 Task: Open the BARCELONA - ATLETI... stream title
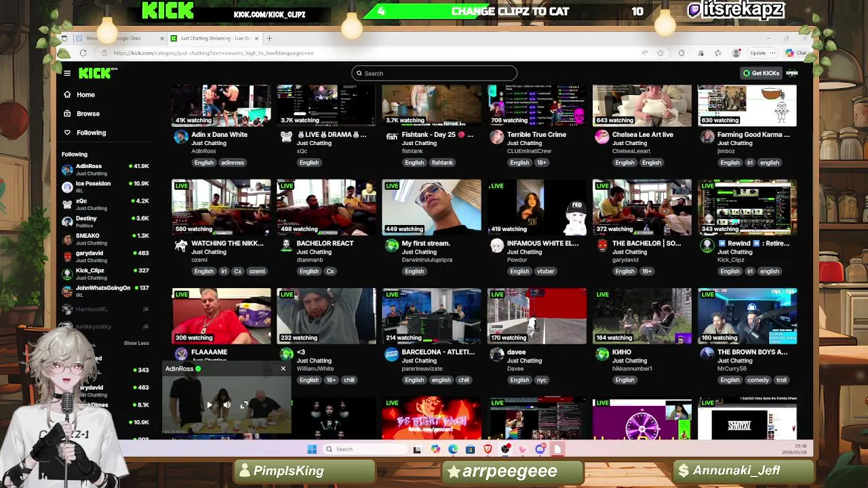(438, 352)
